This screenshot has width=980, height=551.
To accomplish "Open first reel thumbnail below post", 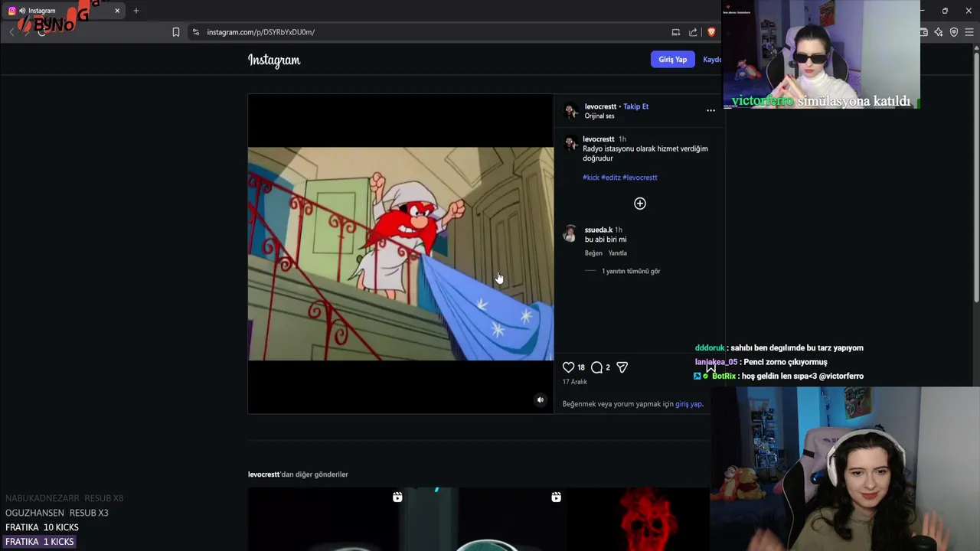I will [x=326, y=520].
